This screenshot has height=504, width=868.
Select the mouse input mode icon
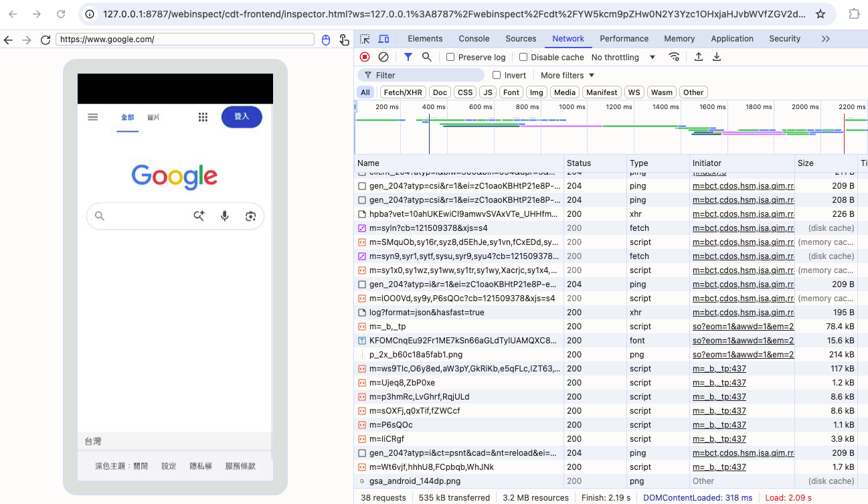[x=326, y=39]
